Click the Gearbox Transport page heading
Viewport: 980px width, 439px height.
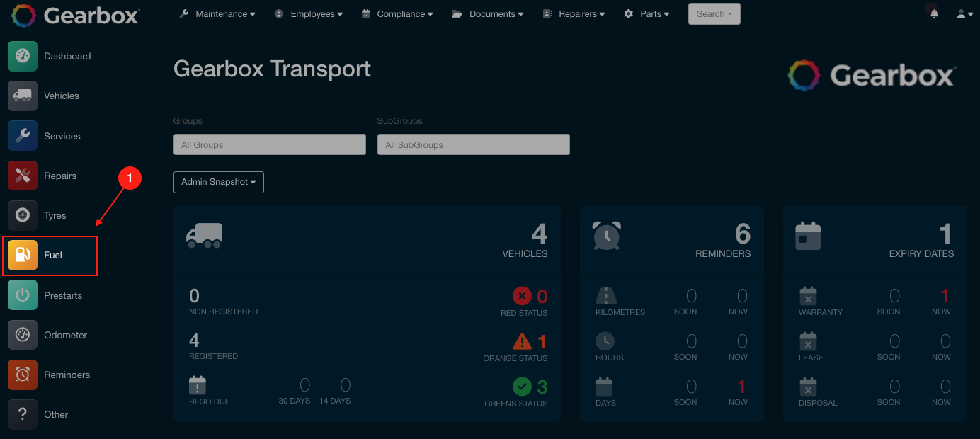click(x=272, y=69)
